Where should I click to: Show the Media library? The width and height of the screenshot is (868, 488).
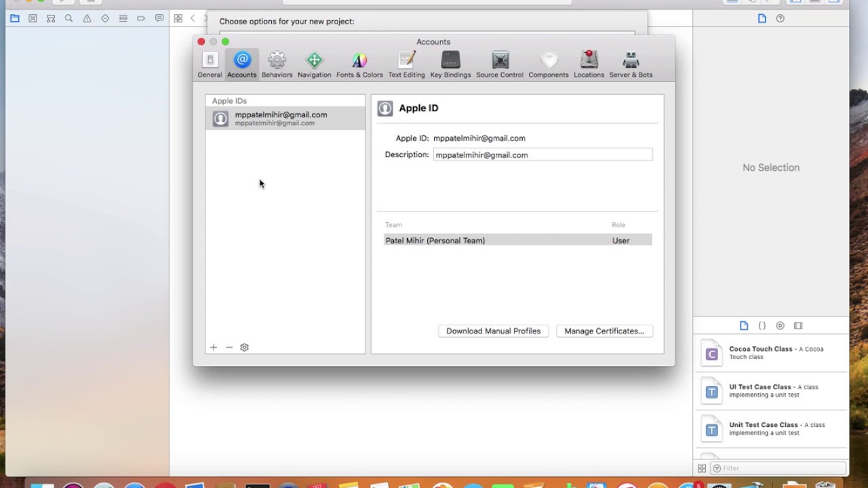pos(798,325)
